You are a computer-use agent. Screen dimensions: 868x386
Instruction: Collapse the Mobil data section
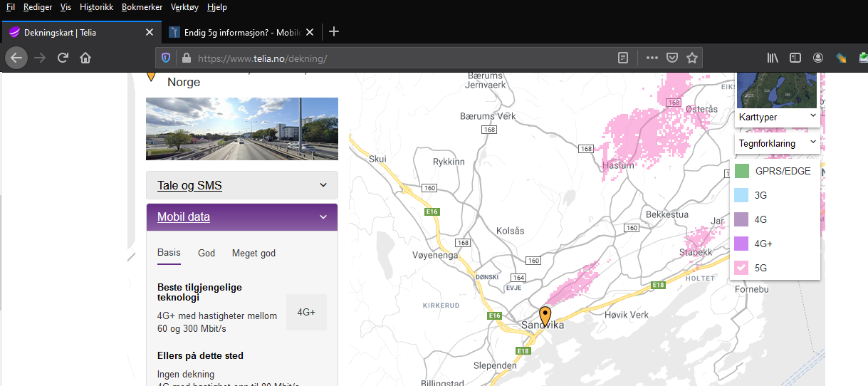(242, 217)
